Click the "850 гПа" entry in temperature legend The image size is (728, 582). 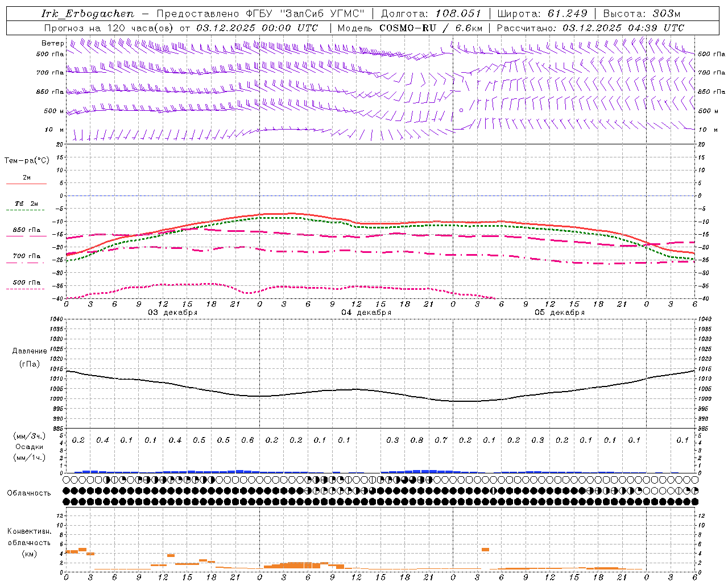pyautogui.click(x=27, y=230)
